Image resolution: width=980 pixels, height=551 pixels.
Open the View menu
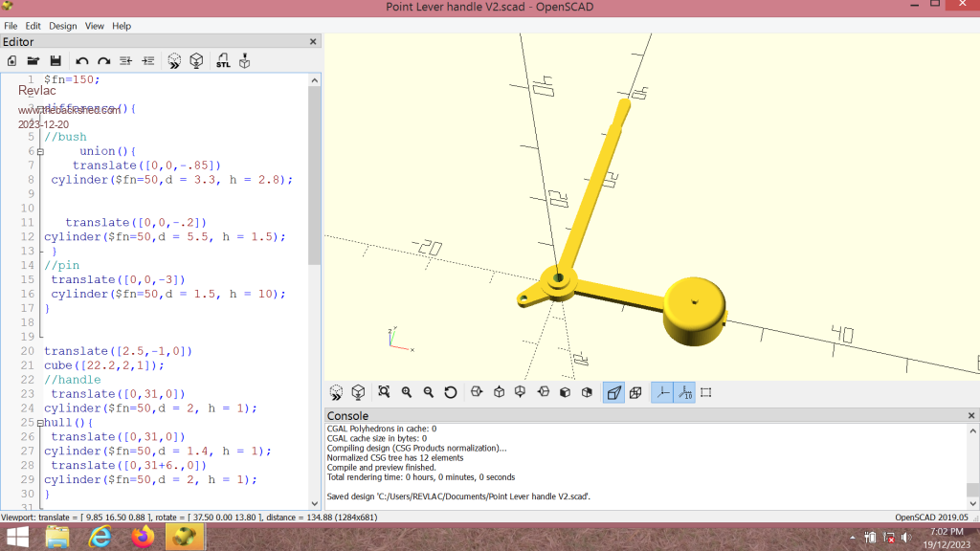pyautogui.click(x=95, y=26)
